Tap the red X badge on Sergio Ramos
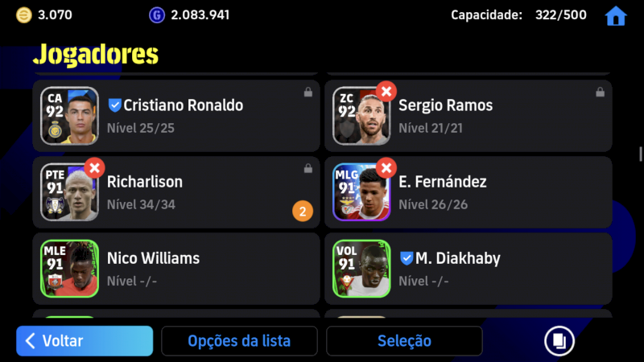Viewport: 644px width, 362px height. click(386, 92)
